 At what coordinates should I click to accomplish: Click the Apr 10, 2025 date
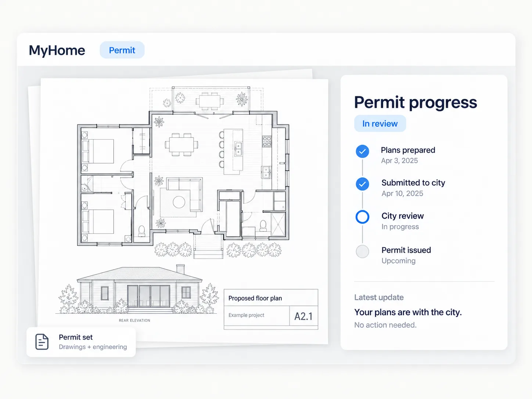coord(402,193)
